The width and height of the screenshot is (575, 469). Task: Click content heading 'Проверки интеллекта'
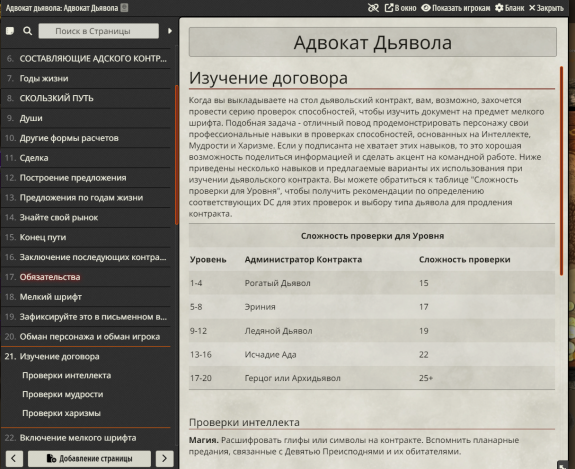[244, 422]
